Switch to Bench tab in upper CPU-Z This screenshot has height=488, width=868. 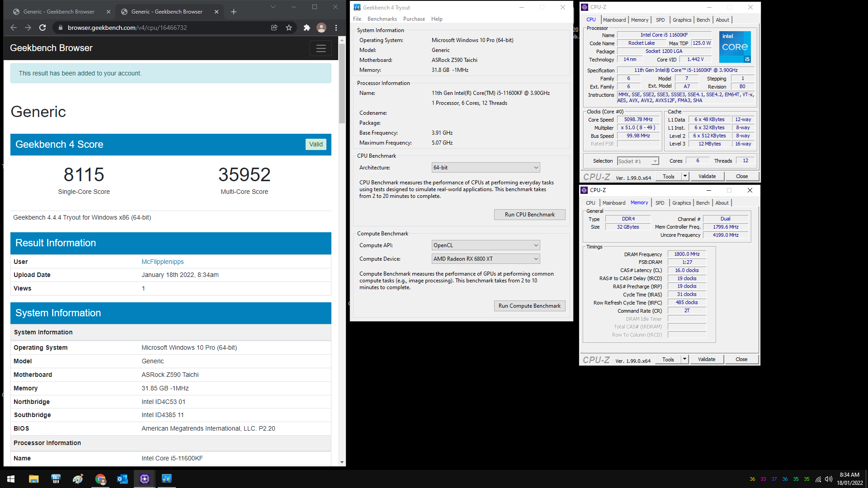[x=703, y=20]
